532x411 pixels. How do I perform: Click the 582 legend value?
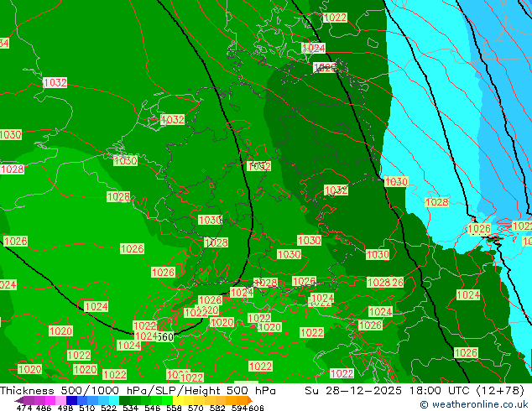click(x=217, y=408)
